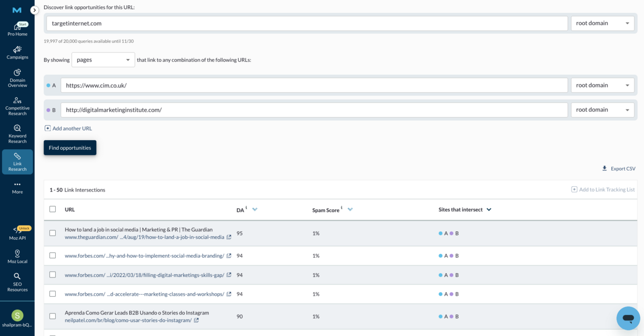Open Pro Home in the sidebar
The image size is (644, 336).
click(x=17, y=30)
